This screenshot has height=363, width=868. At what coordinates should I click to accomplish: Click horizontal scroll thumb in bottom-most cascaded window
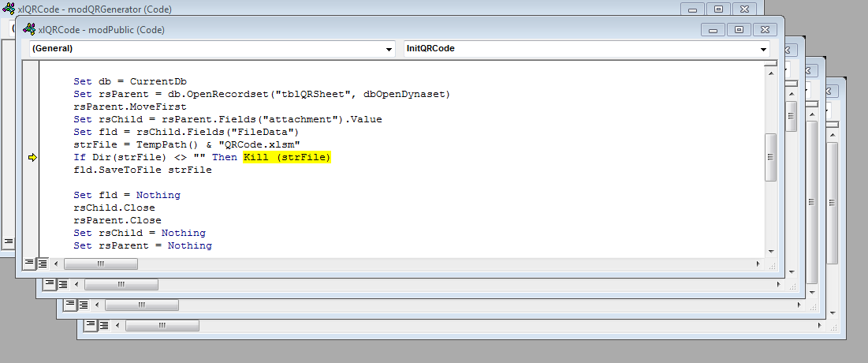click(162, 325)
